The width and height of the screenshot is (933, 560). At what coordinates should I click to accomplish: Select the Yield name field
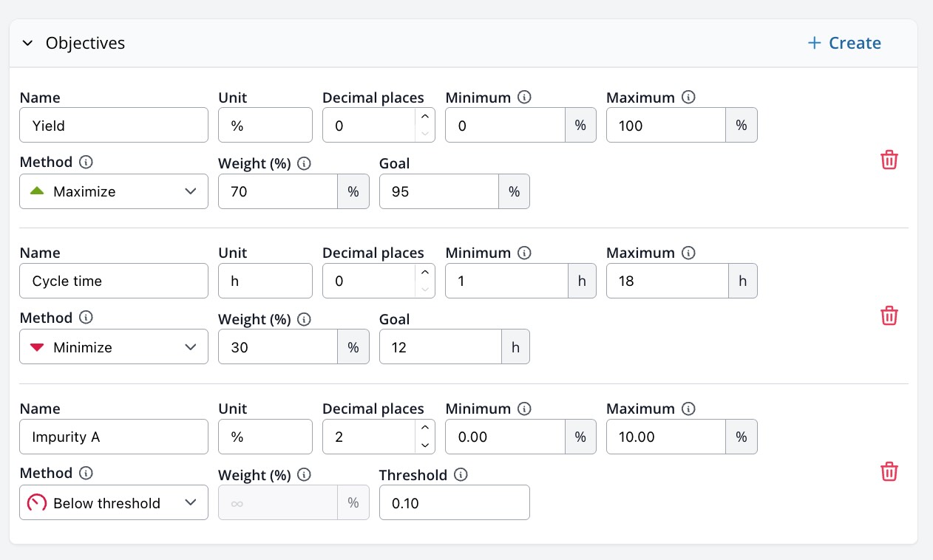tap(114, 126)
